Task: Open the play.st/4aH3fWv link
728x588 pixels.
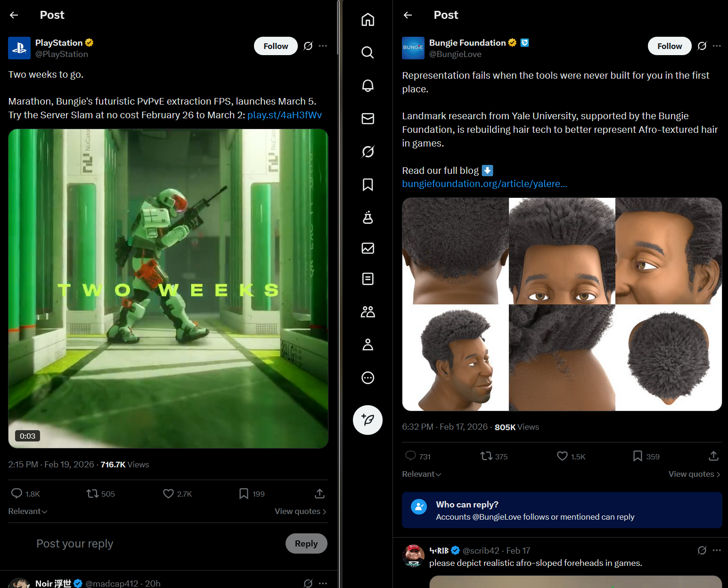Action: 285,115
